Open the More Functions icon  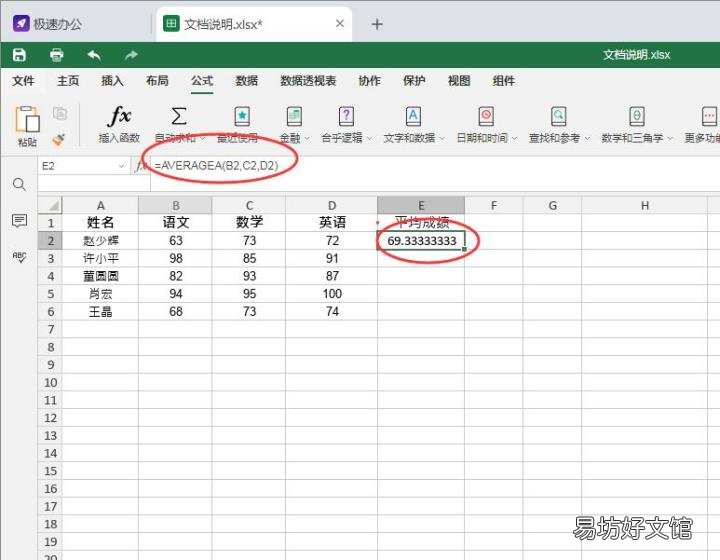(x=709, y=117)
